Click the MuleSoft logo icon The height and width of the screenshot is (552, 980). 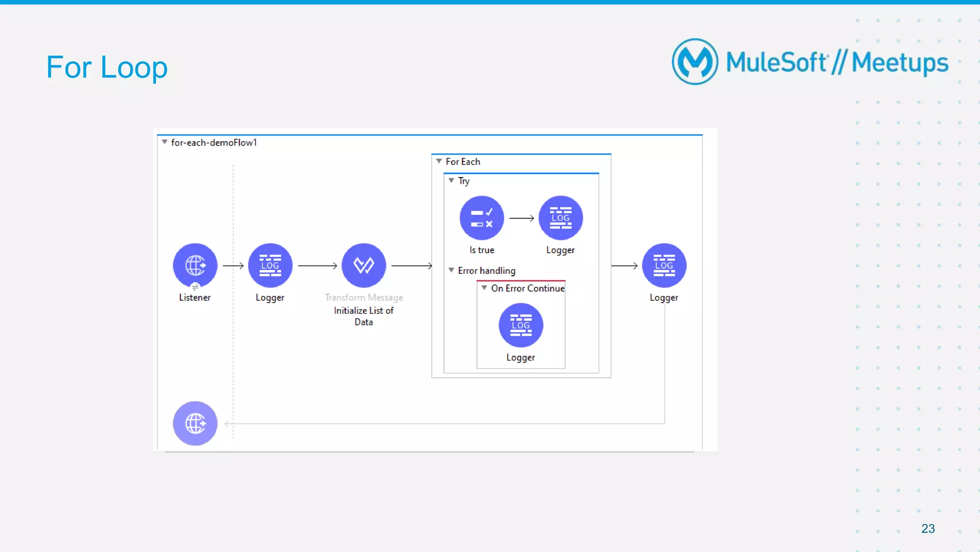tap(695, 62)
